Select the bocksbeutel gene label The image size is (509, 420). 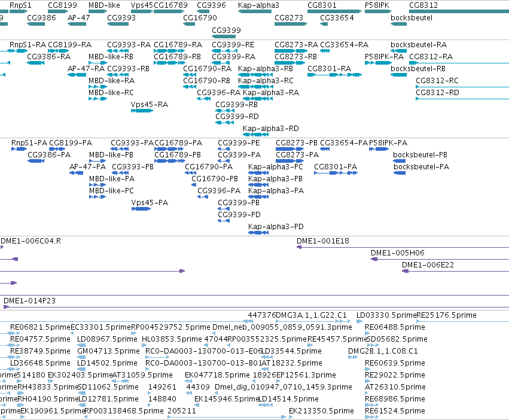coord(412,17)
